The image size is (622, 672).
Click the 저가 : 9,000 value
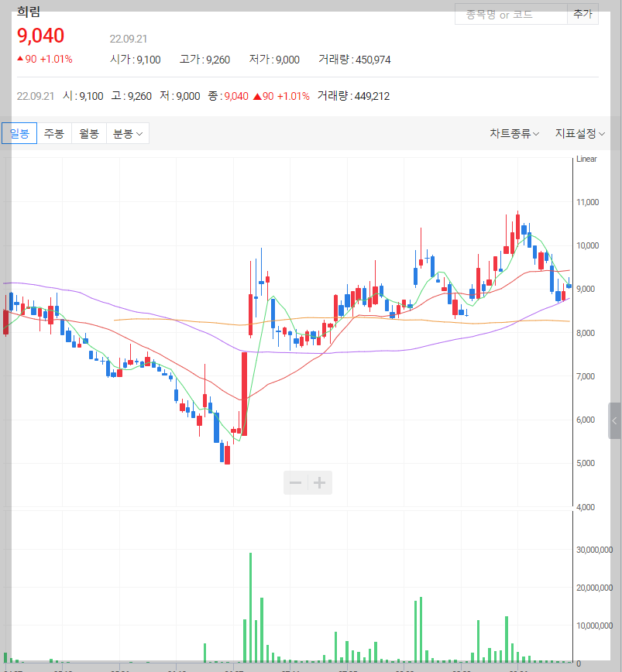[x=274, y=60]
